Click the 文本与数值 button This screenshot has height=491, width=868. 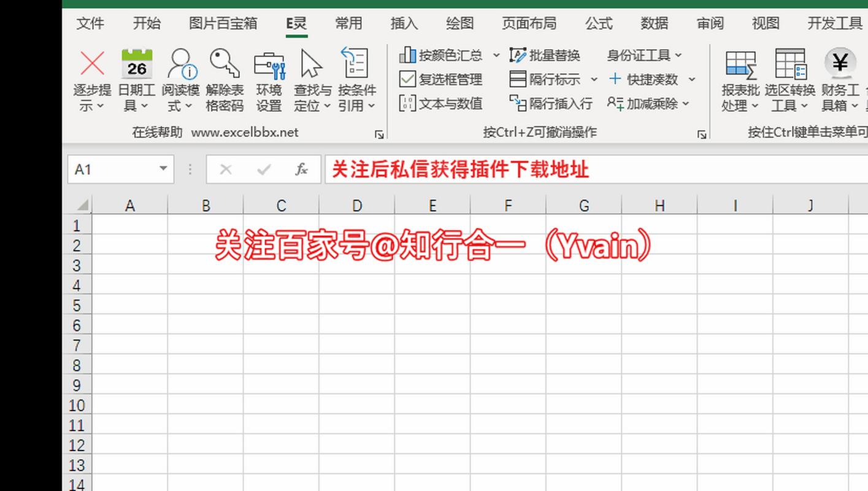(442, 103)
